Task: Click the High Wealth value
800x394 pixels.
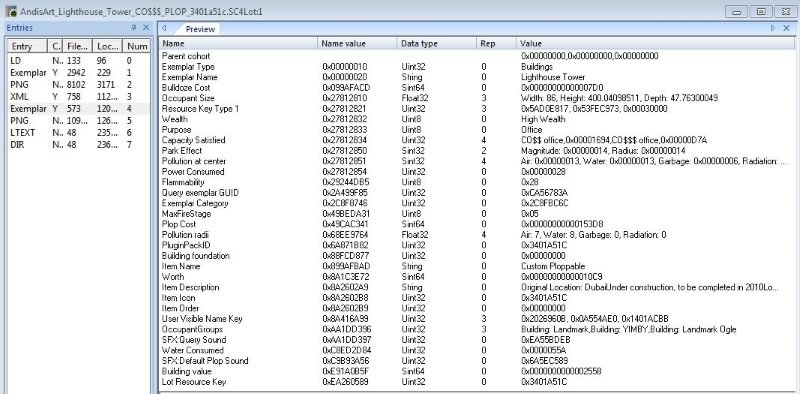Action: coord(543,119)
